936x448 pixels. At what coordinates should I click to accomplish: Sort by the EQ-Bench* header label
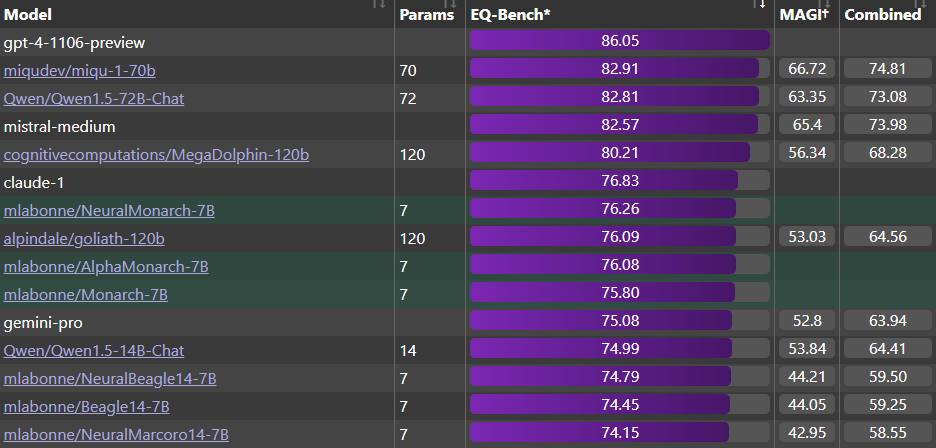[510, 15]
